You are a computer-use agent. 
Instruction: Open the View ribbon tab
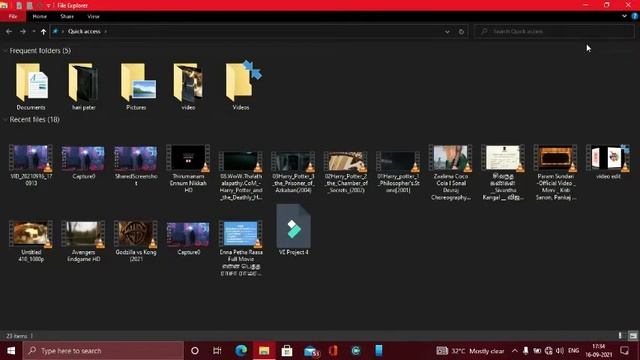pos(93,16)
